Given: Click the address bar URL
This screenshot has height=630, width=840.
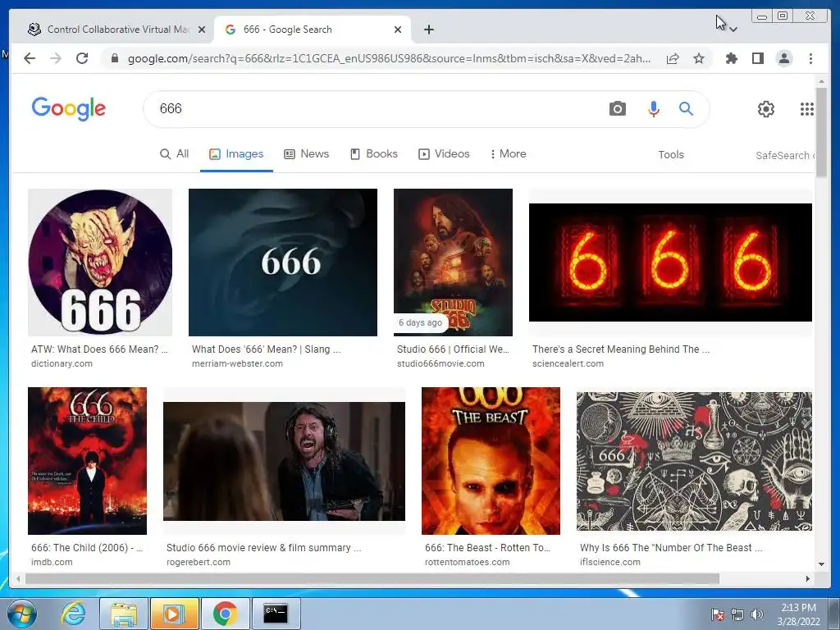Looking at the screenshot, I should 389,58.
